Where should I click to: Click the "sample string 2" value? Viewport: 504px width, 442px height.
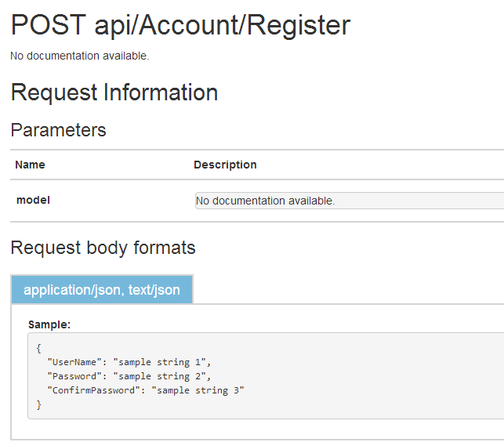(x=162, y=376)
